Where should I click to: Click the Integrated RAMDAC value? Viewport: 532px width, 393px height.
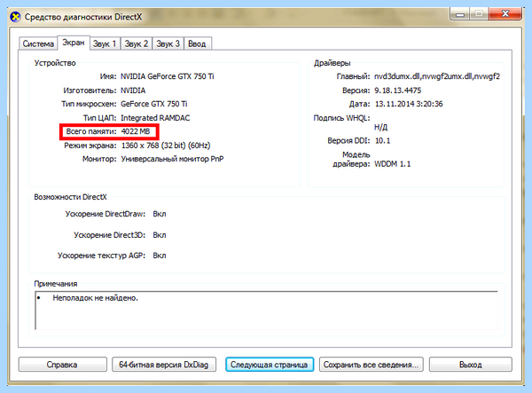tap(155, 118)
